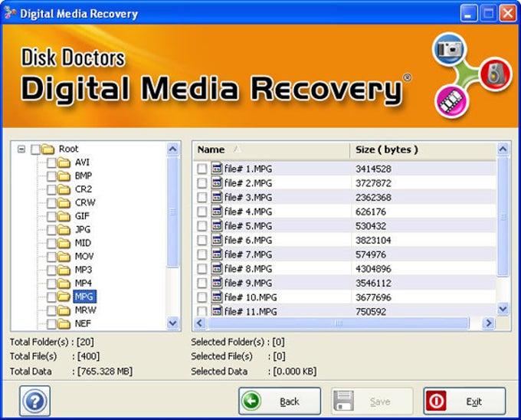Image resolution: width=521 pixels, height=420 pixels.
Task: Click the video file icon of file# 9.MPG
Action: (217, 283)
